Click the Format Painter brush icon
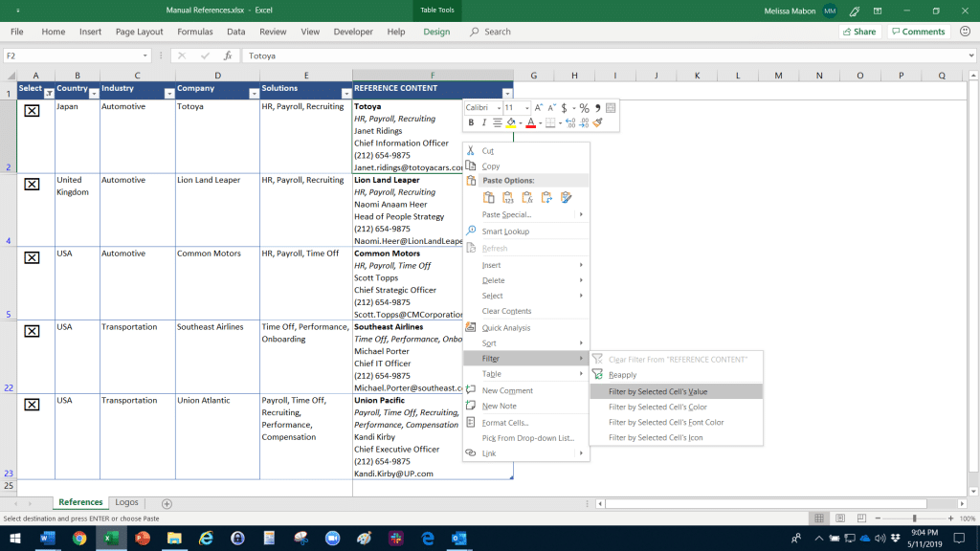Viewport: 980px width, 551px height. pos(598,122)
